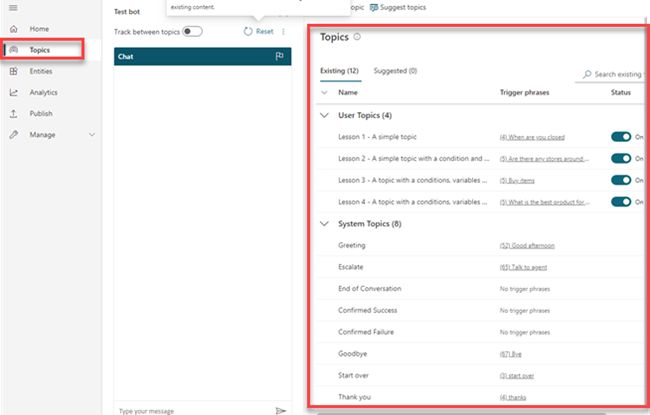This screenshot has width=650, height=415.
Task: Click the Manage wrench icon
Action: (14, 135)
